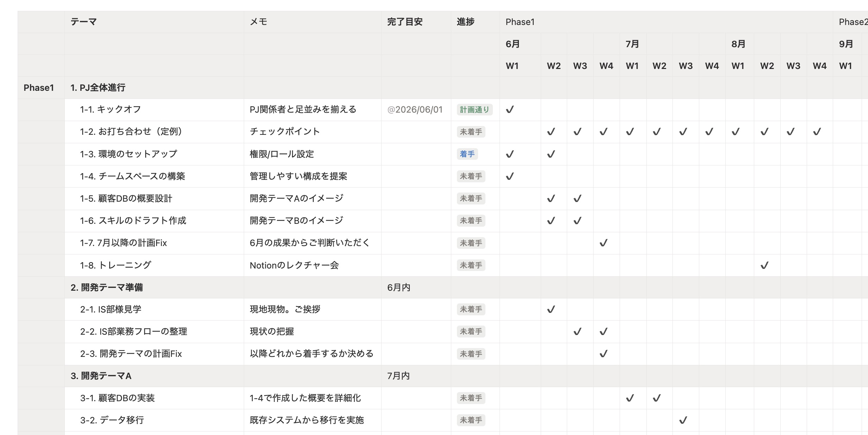
Task: Click the 3-1. 顧客DBの実装 cell
Action: [x=154, y=398]
